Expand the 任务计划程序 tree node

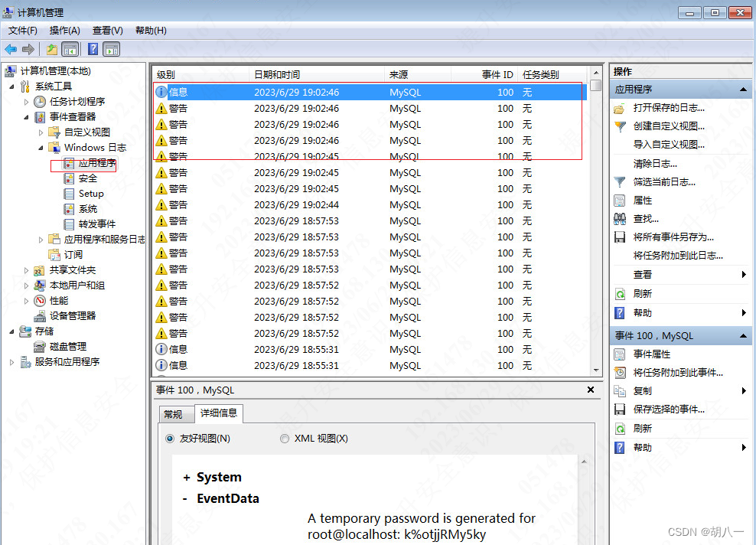point(27,102)
